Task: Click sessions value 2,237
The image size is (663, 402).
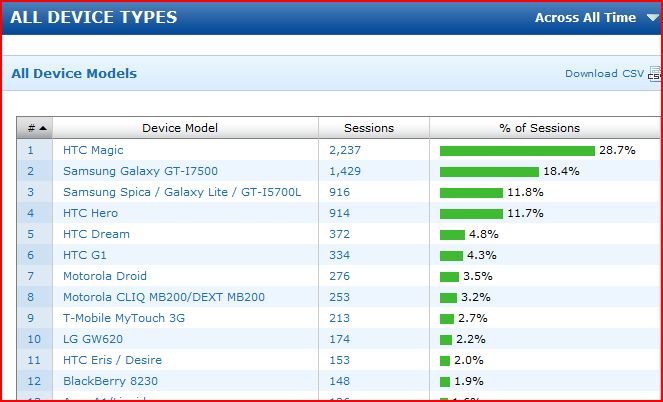Action: pos(345,150)
